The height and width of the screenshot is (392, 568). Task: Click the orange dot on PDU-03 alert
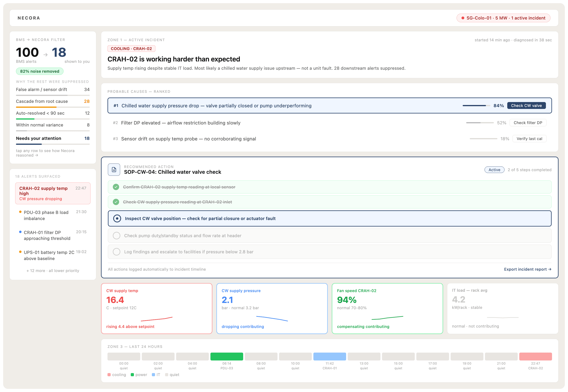20,212
